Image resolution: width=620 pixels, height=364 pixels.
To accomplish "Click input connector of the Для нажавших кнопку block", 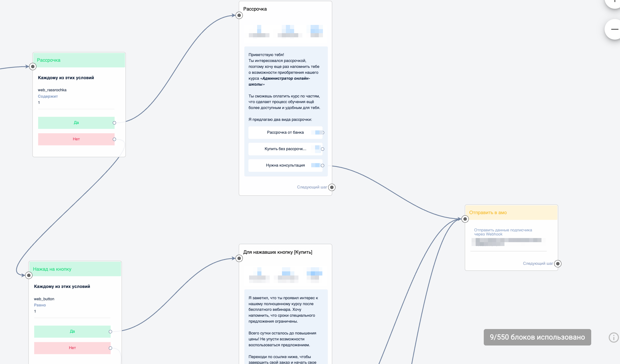I will coord(239,258).
